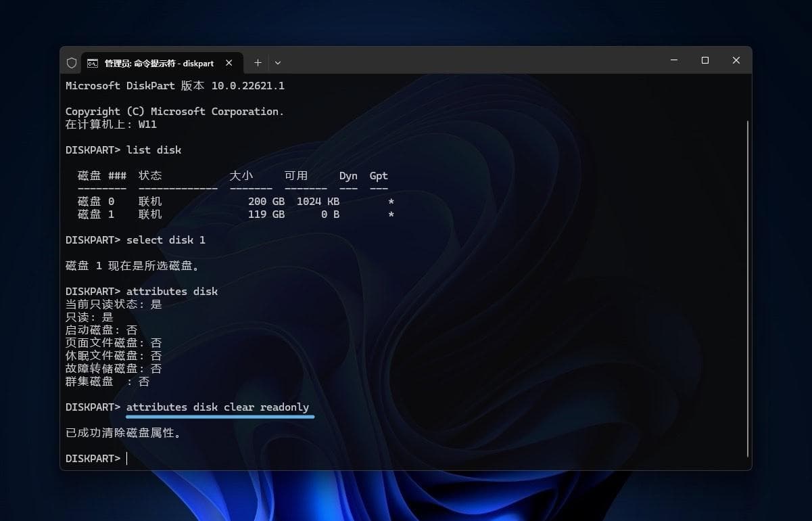Viewport: 812px width, 521px height.
Task: Click the '0 B' free value
Action: pyautogui.click(x=331, y=214)
